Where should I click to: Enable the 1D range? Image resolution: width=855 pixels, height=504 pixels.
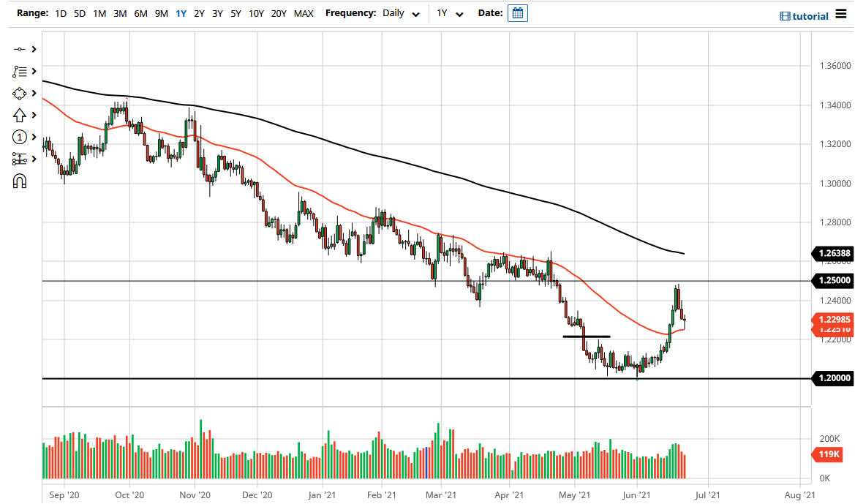coord(61,13)
